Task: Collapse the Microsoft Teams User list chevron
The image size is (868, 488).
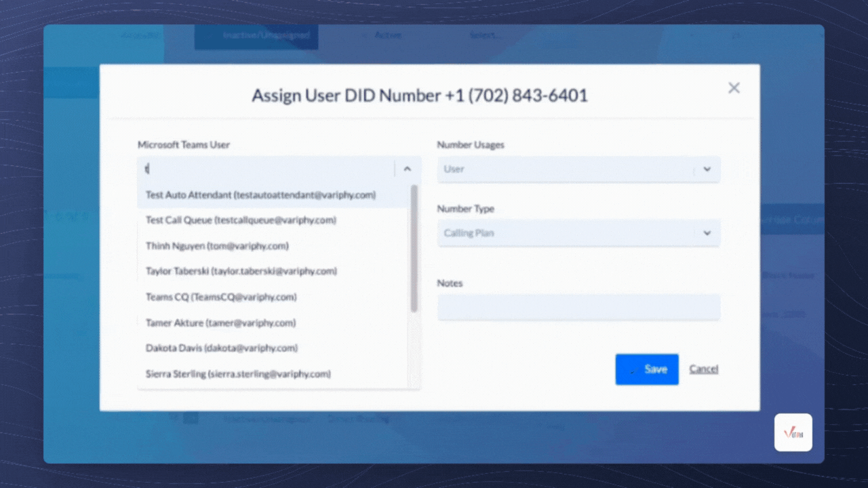Action: 408,169
